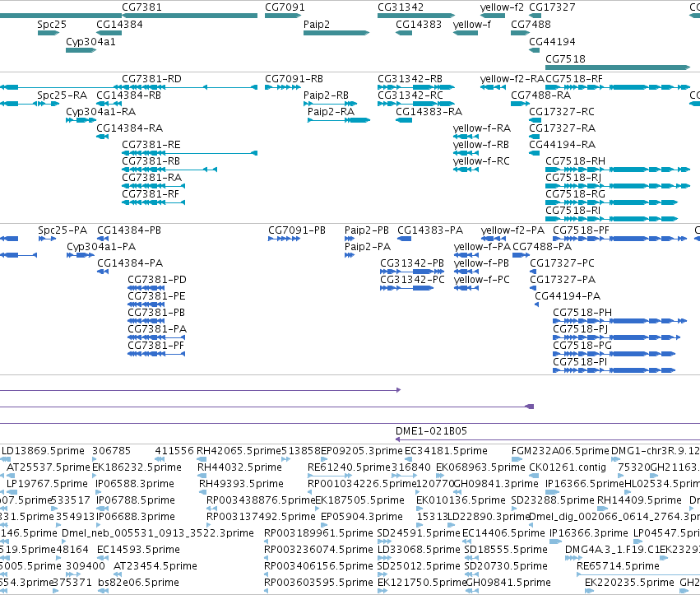Click EST label IP06588.3prime

[135, 484]
